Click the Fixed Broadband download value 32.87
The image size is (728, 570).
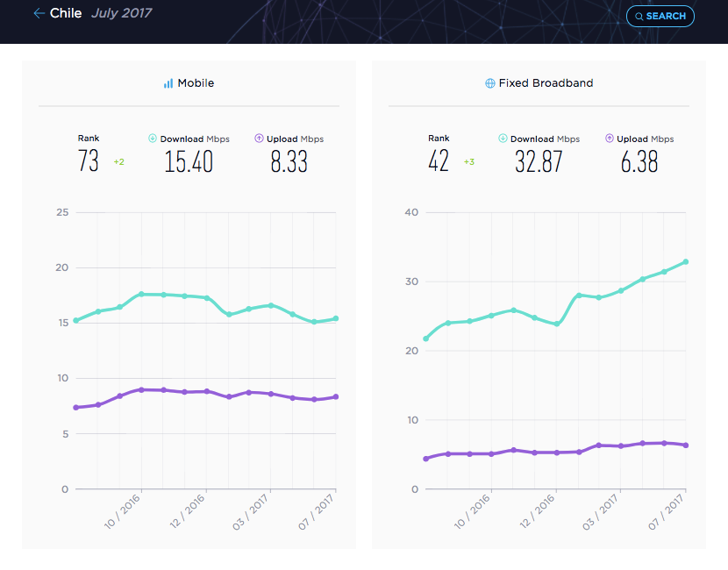539,161
